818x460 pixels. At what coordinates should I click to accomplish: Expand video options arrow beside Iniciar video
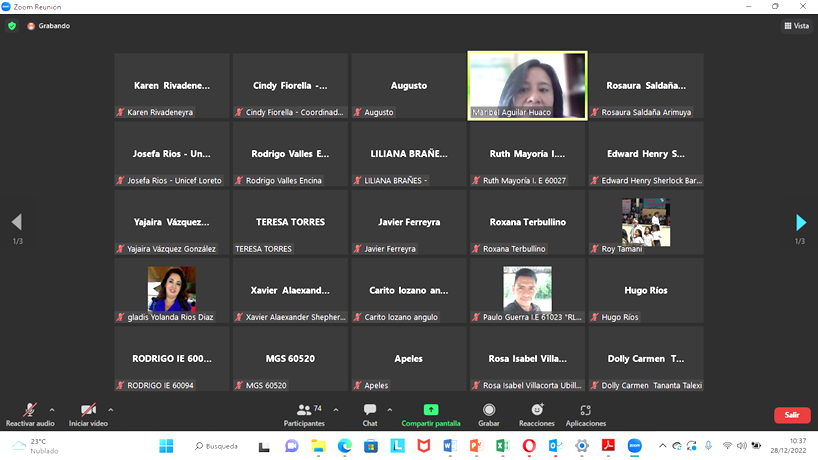[x=110, y=408]
